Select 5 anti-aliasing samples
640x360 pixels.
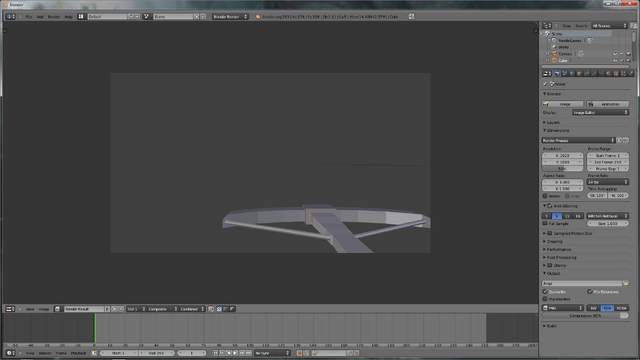pos(547,216)
